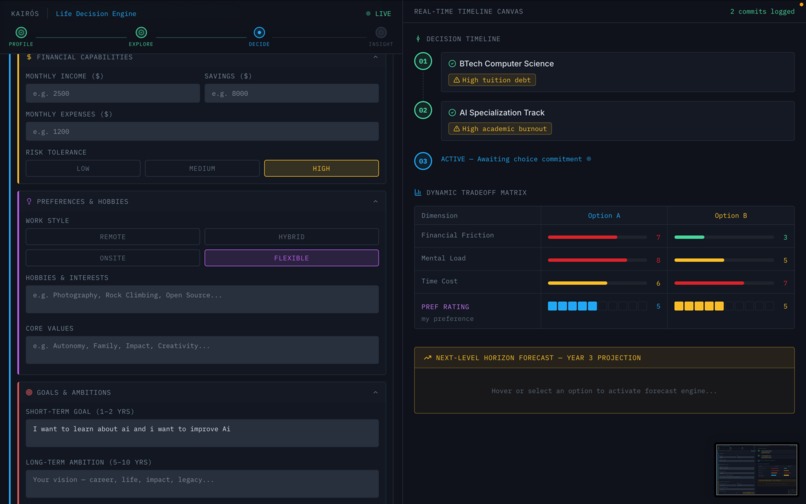Select active timeline node 03

[x=423, y=161]
